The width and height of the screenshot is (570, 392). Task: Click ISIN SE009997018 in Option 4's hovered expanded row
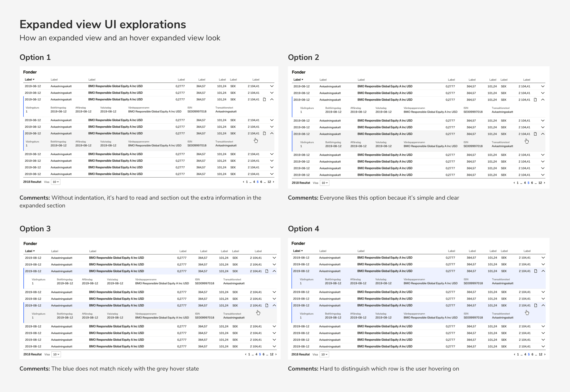pos(473,317)
